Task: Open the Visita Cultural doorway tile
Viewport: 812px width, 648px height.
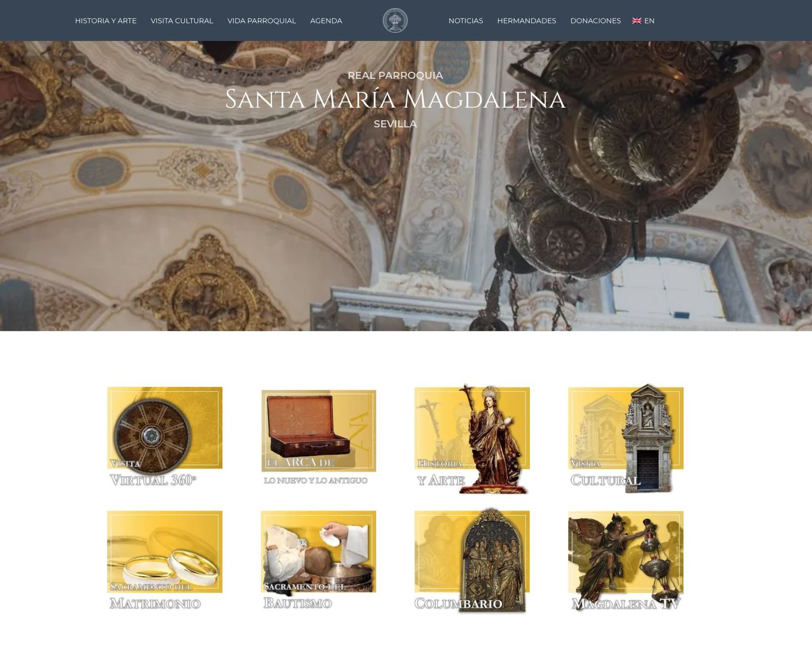Action: [626, 437]
